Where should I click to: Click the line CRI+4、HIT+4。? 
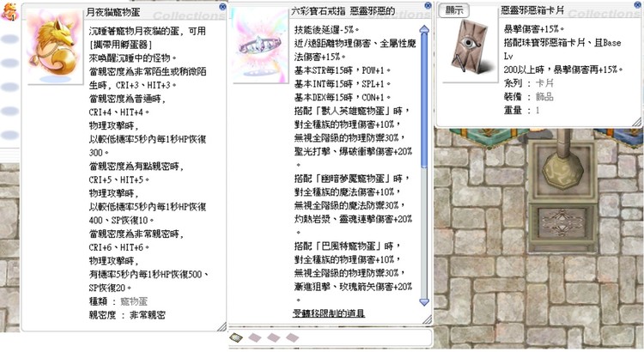click(119, 112)
